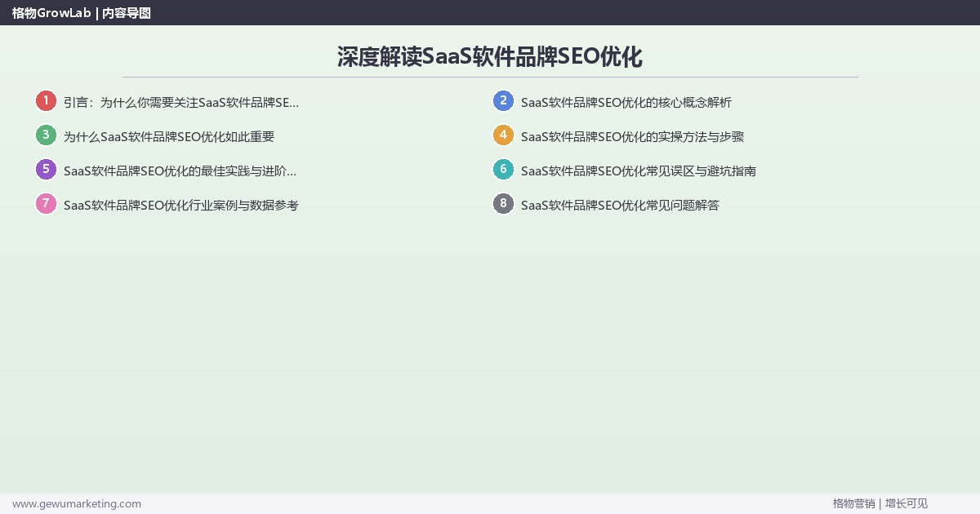
Task: Open '为什么SaaS软件品牌SEO优化如此重要'
Action: click(x=169, y=137)
